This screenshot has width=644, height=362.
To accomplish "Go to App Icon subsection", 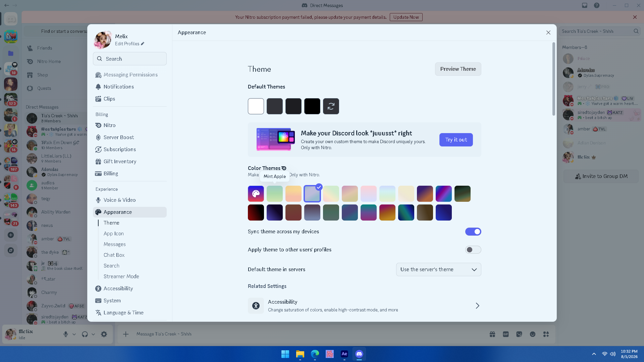I will tap(114, 234).
